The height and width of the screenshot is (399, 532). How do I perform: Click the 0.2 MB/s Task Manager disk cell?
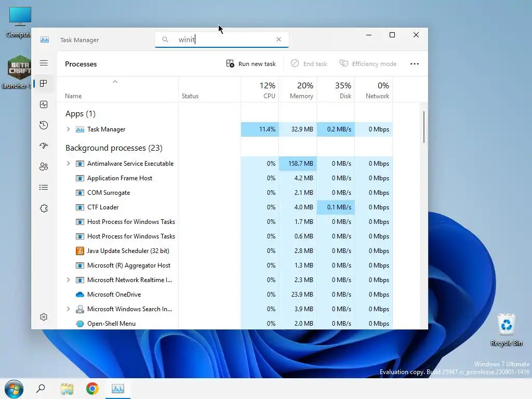[336, 129]
